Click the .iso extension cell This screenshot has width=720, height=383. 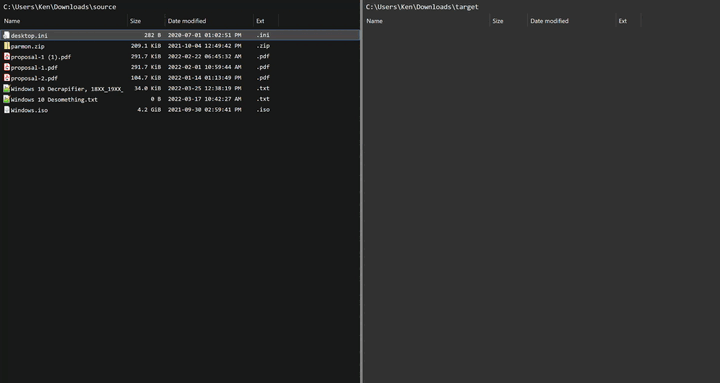coord(263,110)
